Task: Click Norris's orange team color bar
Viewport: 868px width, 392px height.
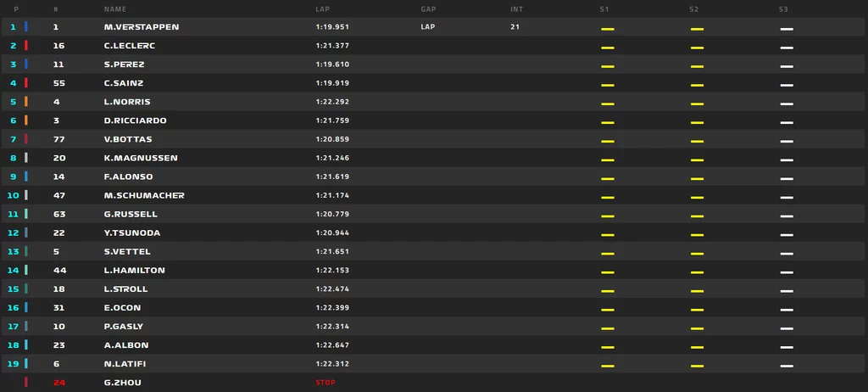Action: click(26, 102)
